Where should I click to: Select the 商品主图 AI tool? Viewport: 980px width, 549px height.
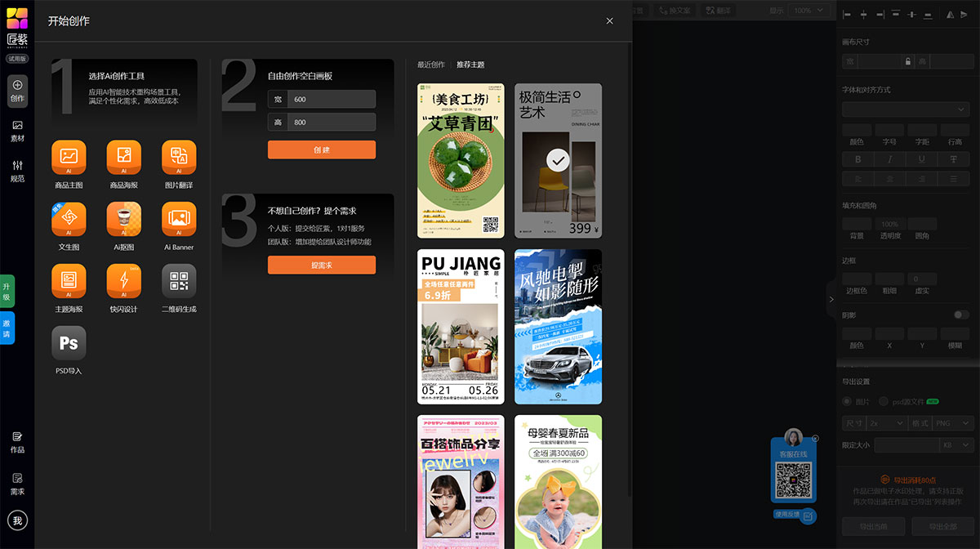69,158
